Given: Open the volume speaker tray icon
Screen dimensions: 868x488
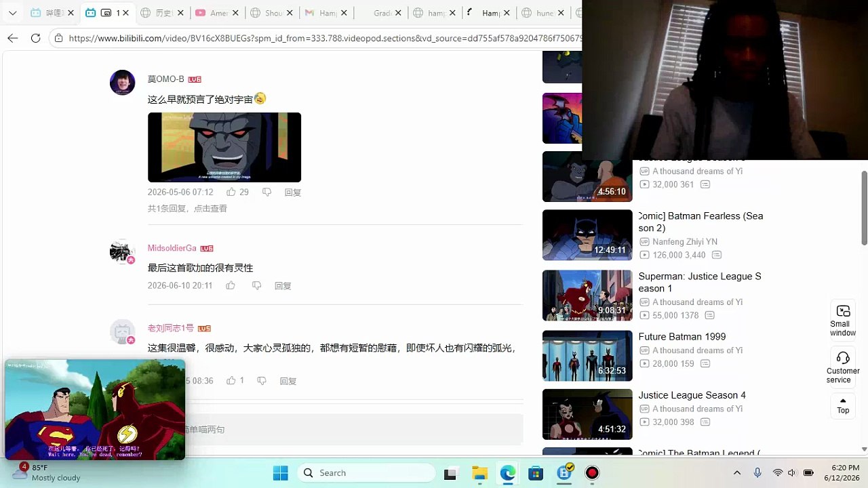Looking at the screenshot, I should 792,473.
